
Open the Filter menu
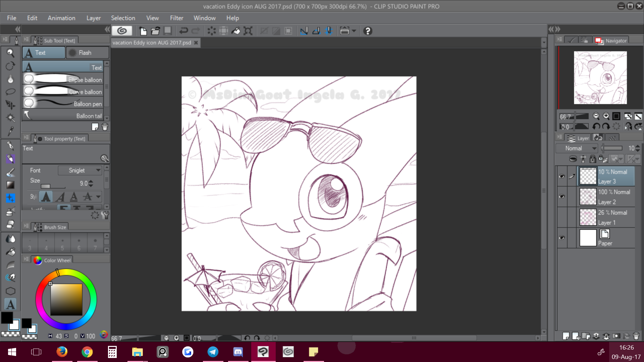[176, 18]
